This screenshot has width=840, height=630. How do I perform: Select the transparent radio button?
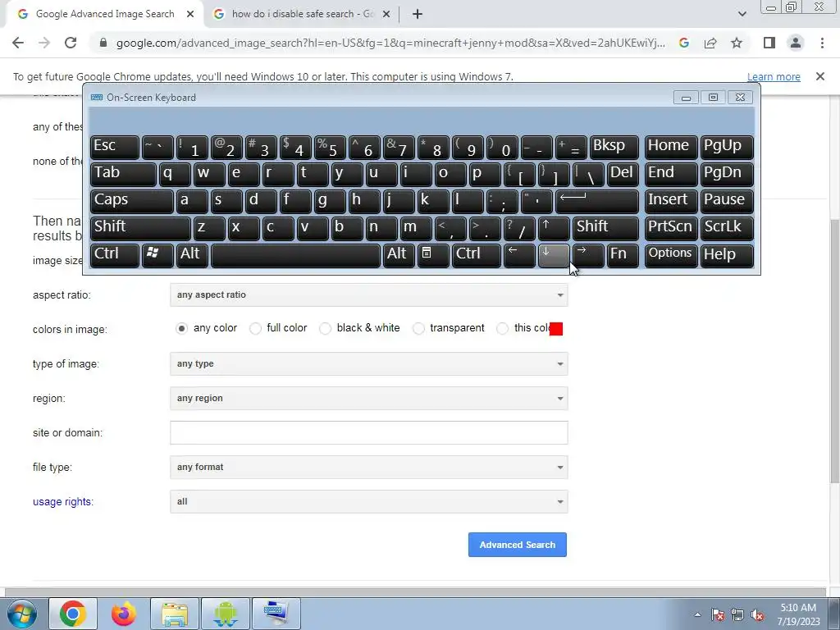(x=418, y=328)
